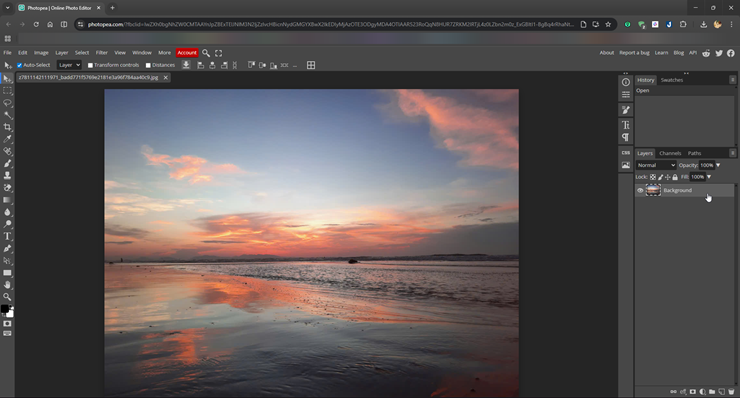This screenshot has height=398, width=740.
Task: Select the Type tool
Action: [8, 237]
